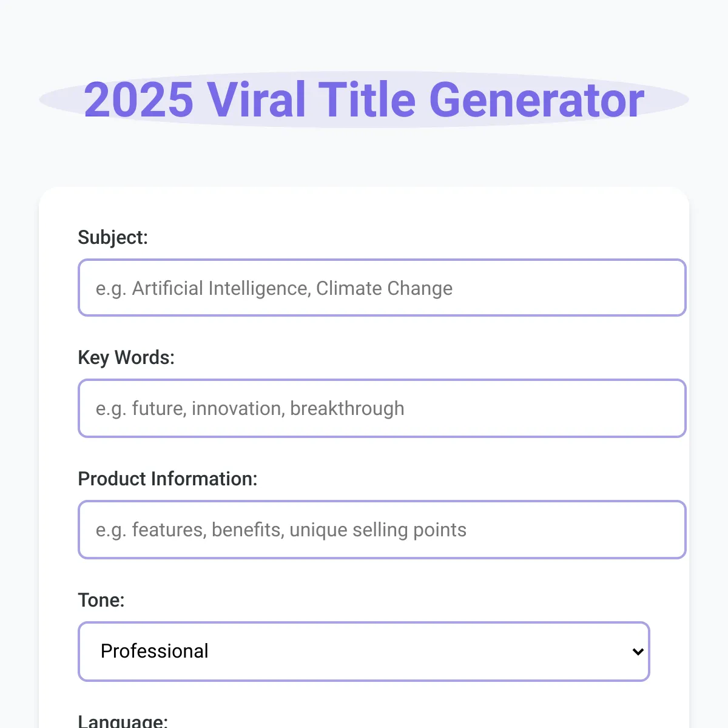Click placeholder "Artificial Intelligence, Climate Change"

292,288
